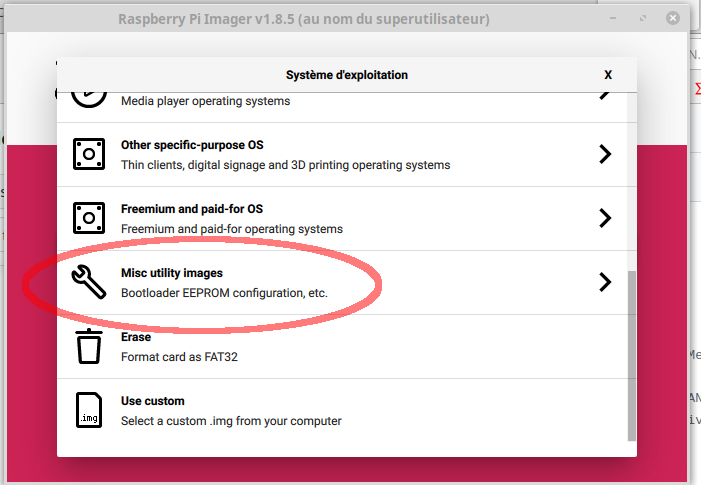Click 'Select a custom .img from your computer'
701x485 pixels.
[x=231, y=421]
